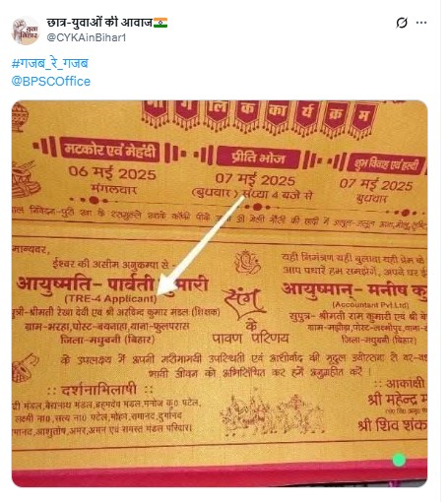The image size is (448, 502).
Task: Click the green dot on photo corner
Action: click(x=399, y=460)
